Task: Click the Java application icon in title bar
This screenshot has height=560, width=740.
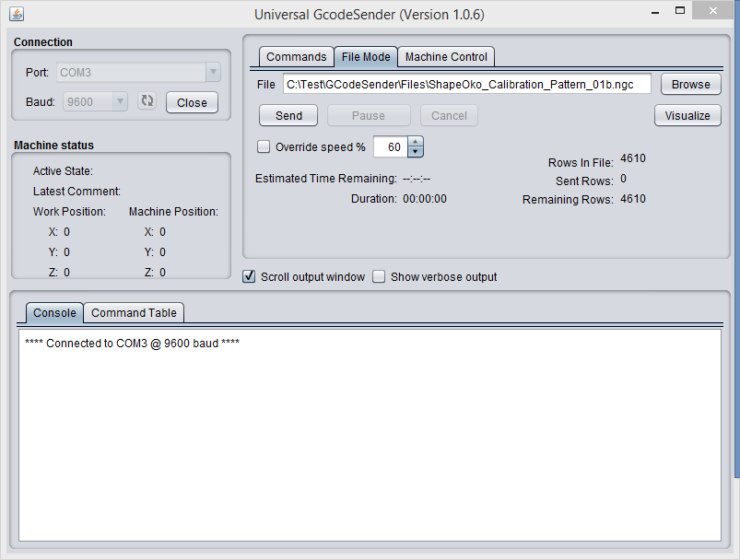Action: pos(17,14)
